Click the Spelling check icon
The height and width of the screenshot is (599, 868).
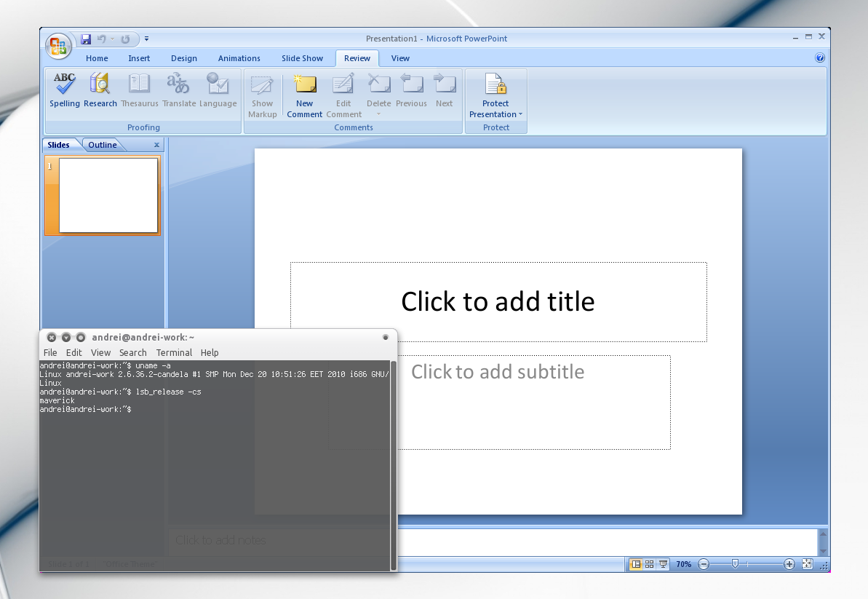[x=65, y=90]
